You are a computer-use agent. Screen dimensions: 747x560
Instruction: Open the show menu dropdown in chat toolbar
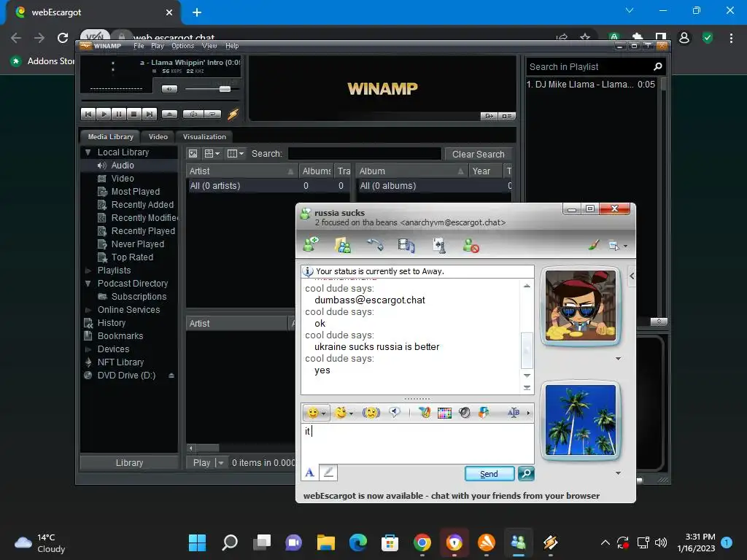coord(618,246)
